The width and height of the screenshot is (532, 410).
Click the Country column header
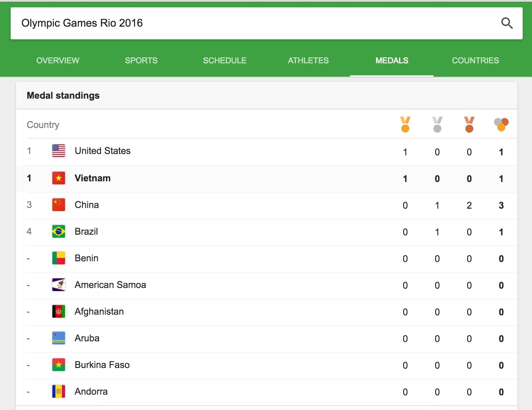pos(43,124)
